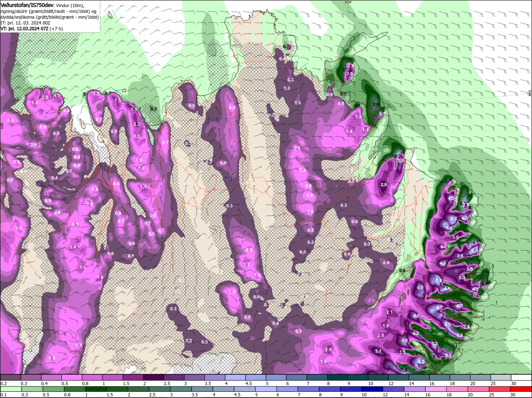
Task: Click the '5.8' precipitation value on the map
Action: click(438, 281)
